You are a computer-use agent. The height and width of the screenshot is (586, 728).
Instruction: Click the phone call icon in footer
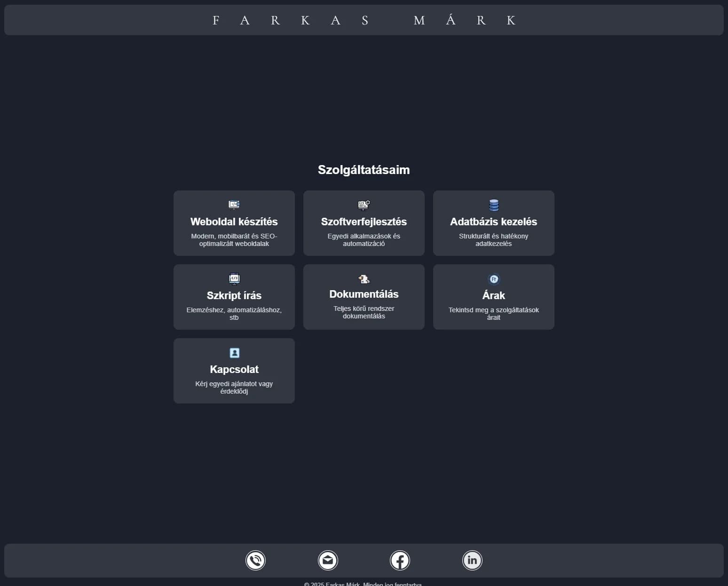(x=255, y=560)
